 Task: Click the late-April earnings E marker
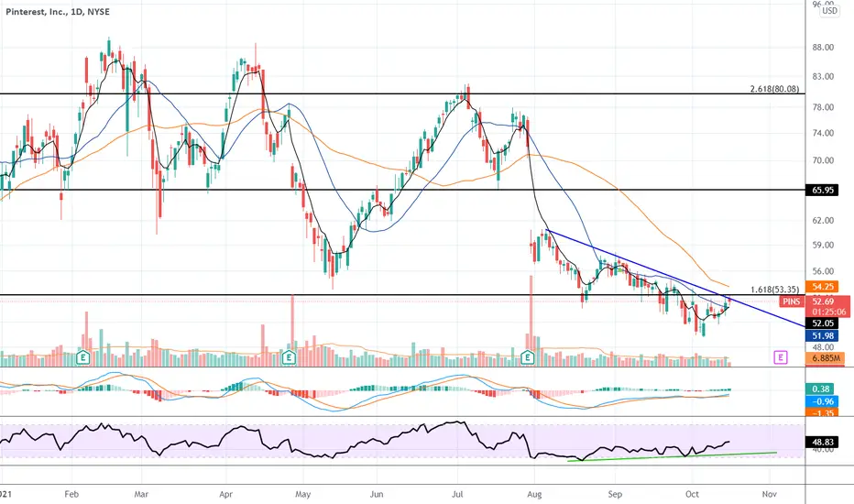289,357
